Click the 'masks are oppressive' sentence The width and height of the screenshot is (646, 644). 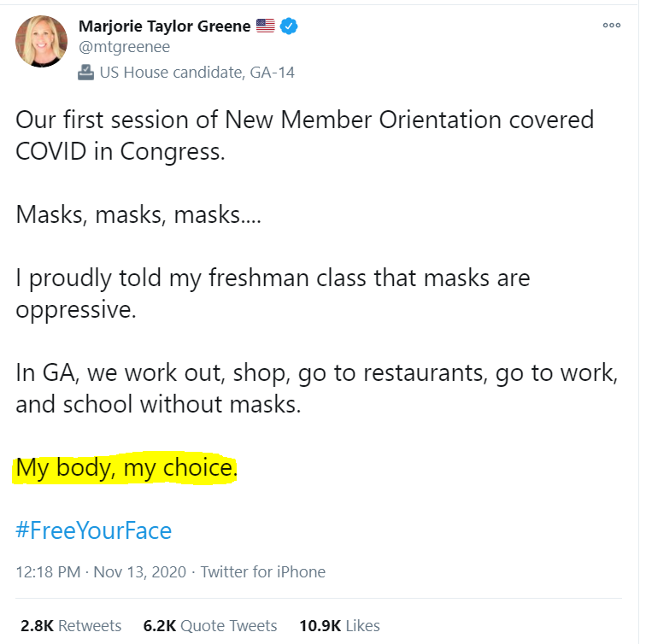click(273, 294)
